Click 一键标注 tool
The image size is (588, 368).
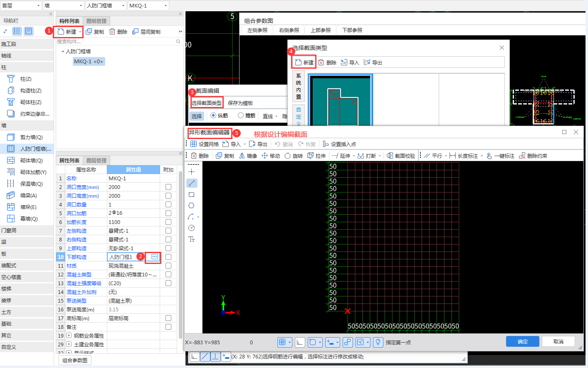click(500, 156)
